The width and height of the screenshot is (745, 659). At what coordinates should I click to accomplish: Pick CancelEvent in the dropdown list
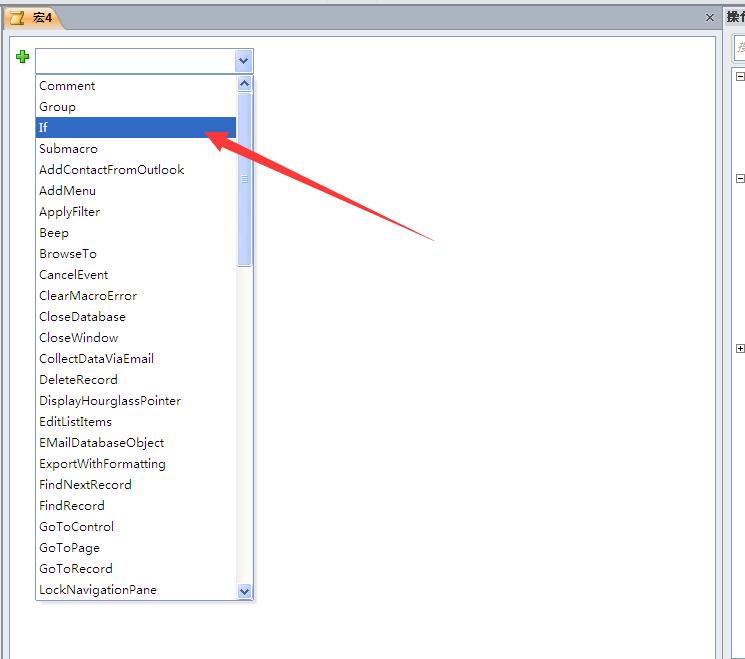[135, 275]
